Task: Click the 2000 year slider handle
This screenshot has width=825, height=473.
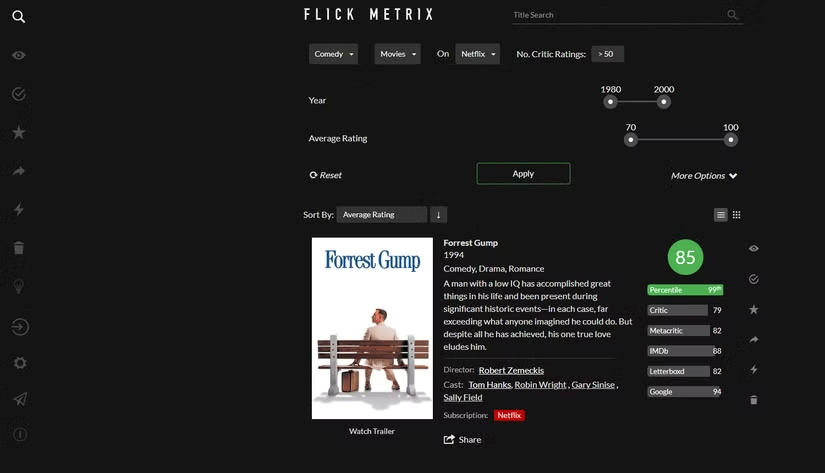Action: [663, 102]
